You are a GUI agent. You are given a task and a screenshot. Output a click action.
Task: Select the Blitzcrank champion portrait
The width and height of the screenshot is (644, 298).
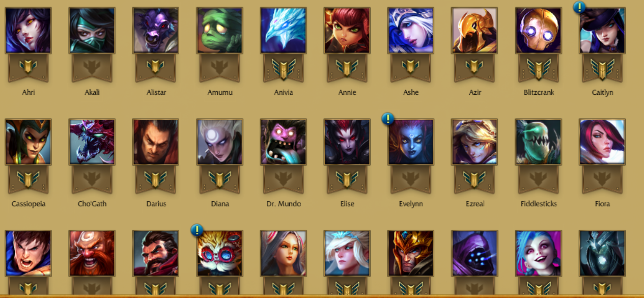(539, 31)
